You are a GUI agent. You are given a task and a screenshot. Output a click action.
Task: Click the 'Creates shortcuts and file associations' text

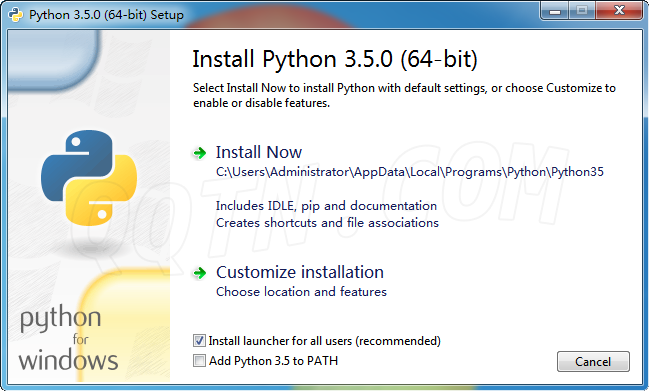click(327, 223)
